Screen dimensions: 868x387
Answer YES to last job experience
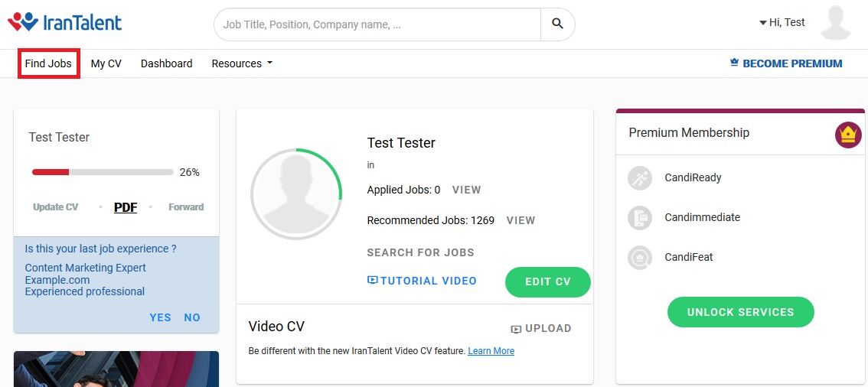[x=161, y=317]
